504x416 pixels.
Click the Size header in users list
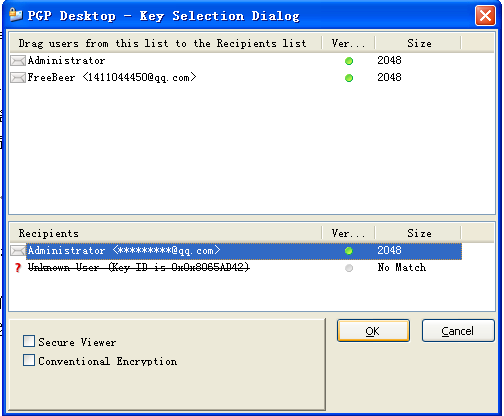coord(418,43)
